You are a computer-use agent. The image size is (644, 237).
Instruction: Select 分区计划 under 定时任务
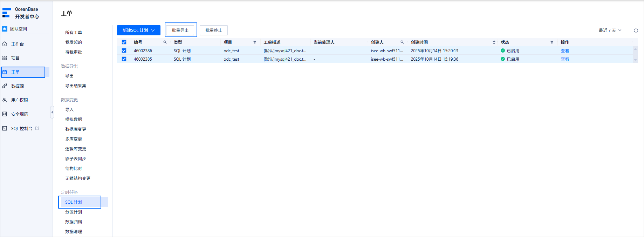74,212
